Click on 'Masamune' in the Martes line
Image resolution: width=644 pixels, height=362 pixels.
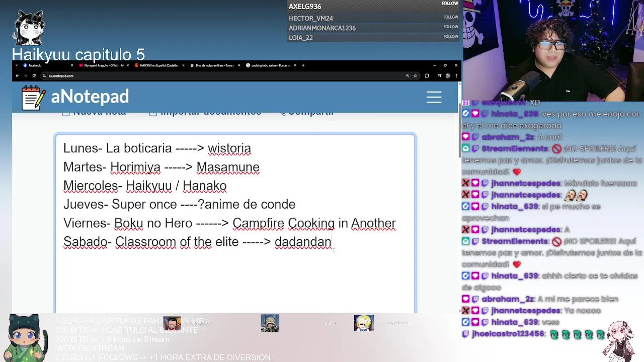(228, 167)
